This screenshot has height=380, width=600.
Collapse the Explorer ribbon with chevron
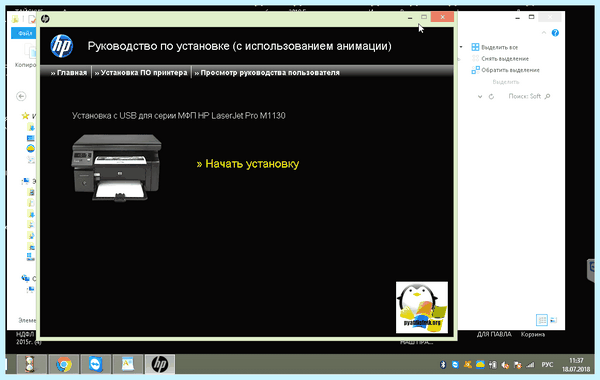point(544,33)
